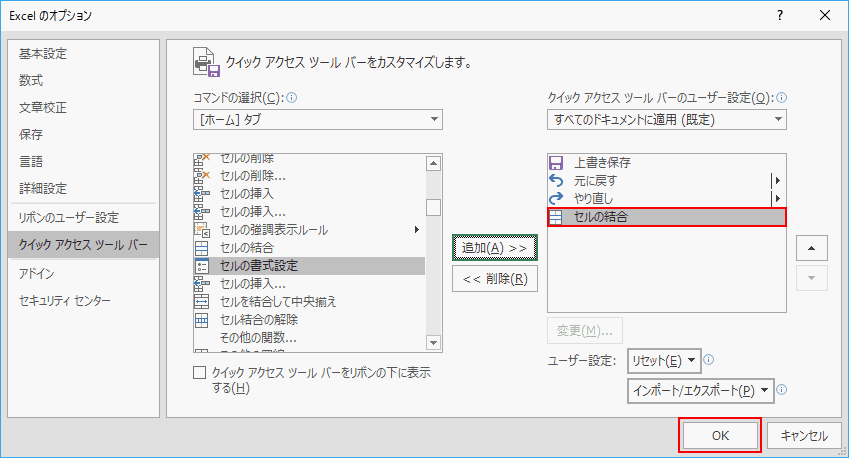This screenshot has height=458, width=849.
Task: Click the disabled 変更(M)... button
Action: (x=585, y=331)
